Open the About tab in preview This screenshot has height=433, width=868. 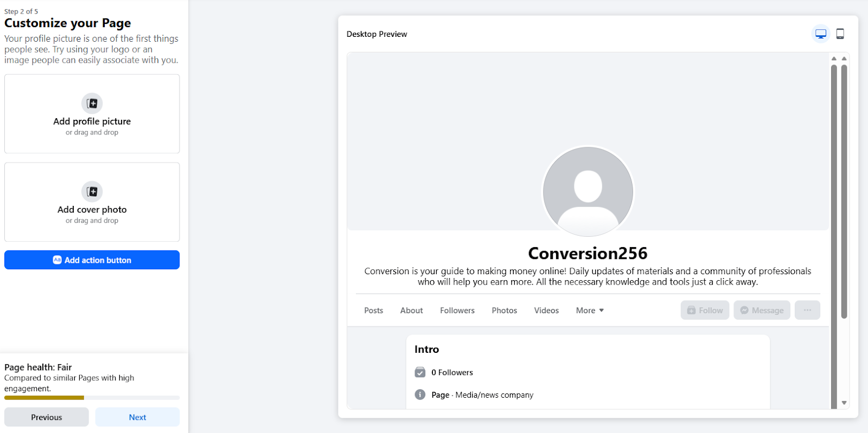coord(411,311)
